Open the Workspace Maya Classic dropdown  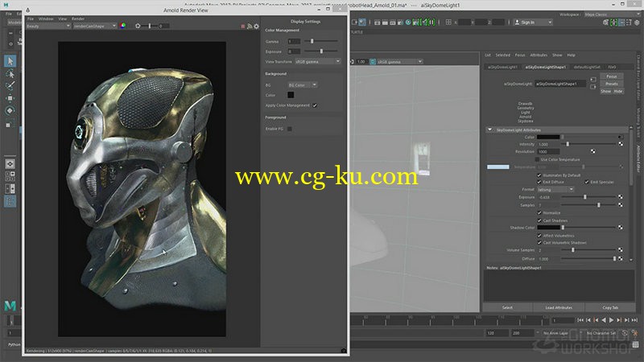click(x=612, y=14)
